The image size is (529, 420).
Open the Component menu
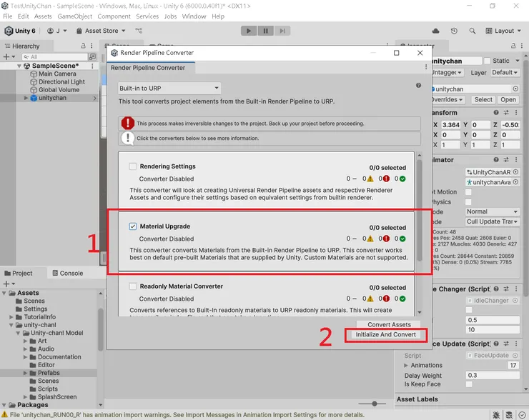114,16
